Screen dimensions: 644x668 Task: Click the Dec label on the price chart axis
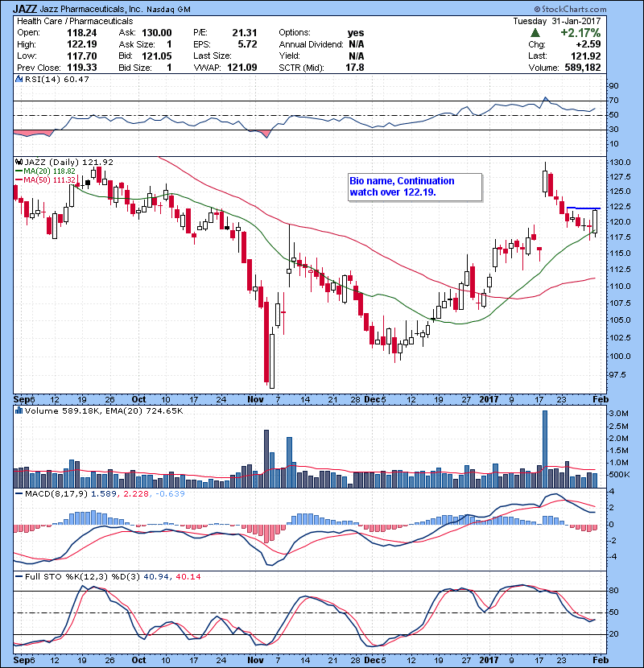click(x=370, y=399)
